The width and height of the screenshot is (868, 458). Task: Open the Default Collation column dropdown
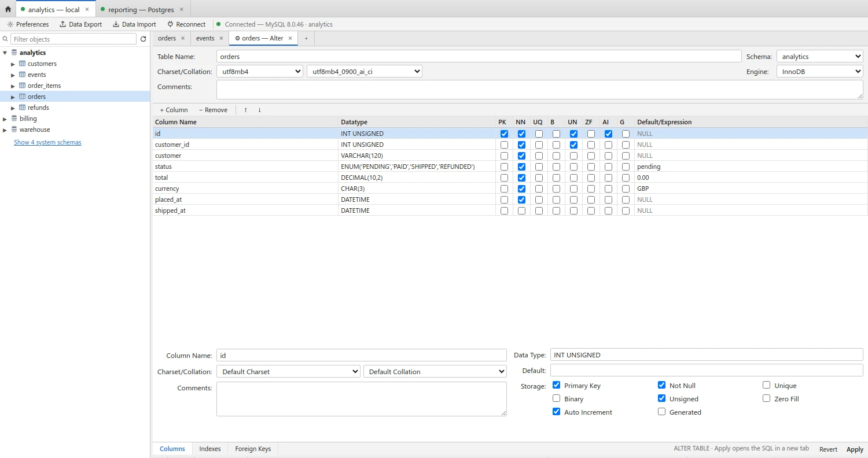tap(435, 371)
